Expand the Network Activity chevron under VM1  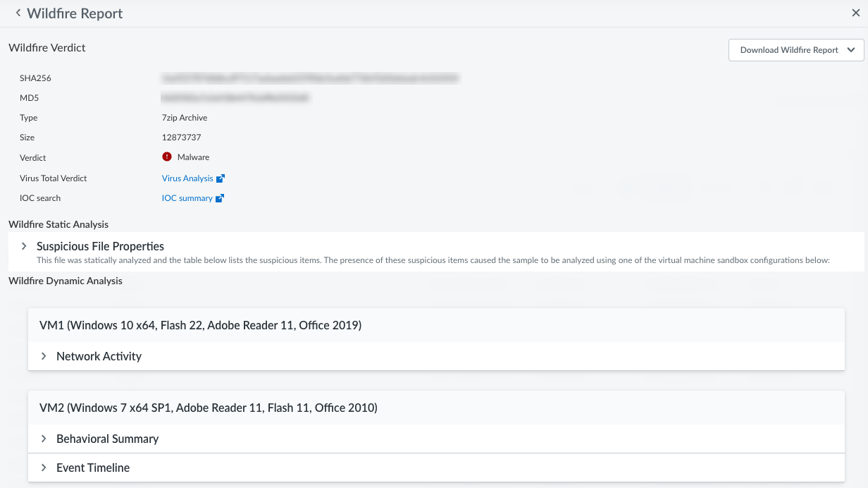[x=44, y=356]
